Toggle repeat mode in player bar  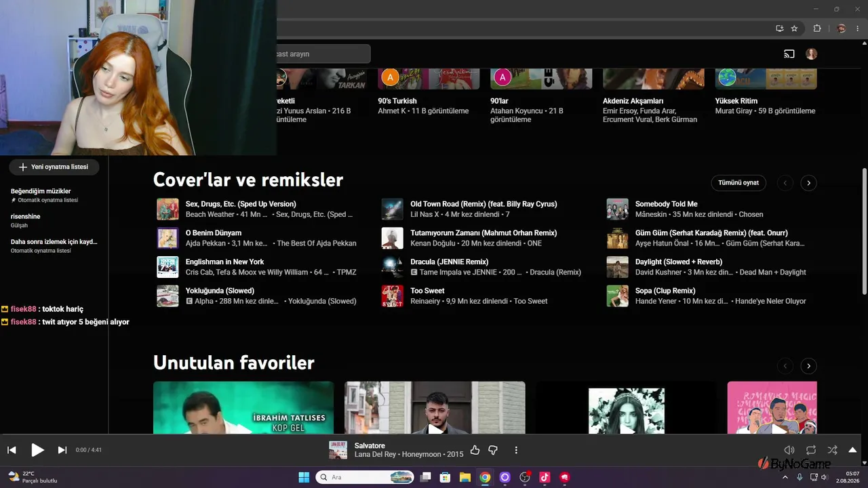pyautogui.click(x=811, y=450)
